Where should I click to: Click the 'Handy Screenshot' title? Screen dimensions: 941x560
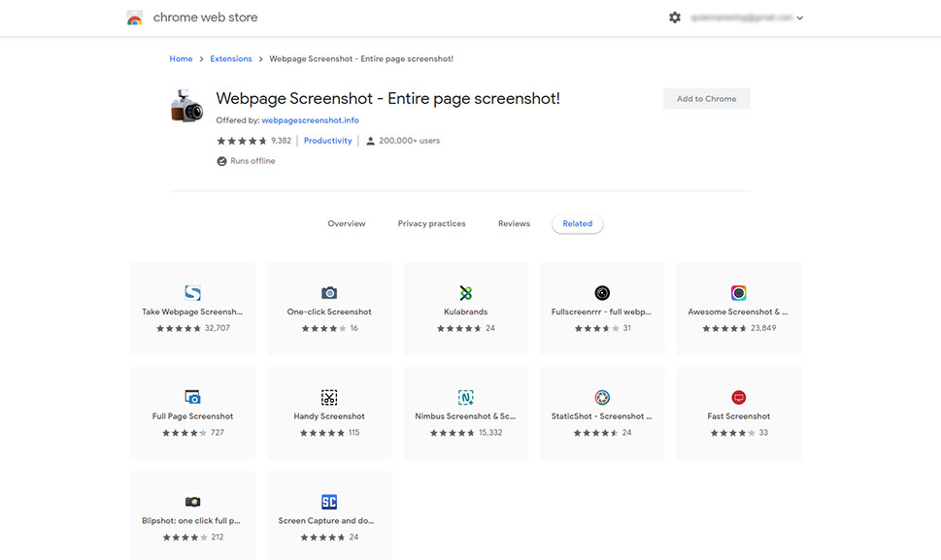click(x=329, y=416)
